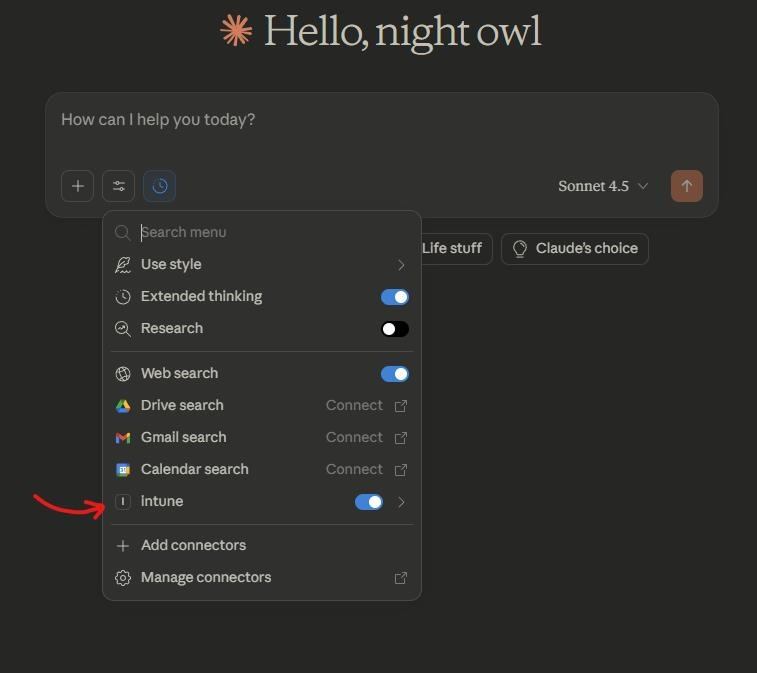The height and width of the screenshot is (673, 757).
Task: Click the lightbulb icon in Claude's choice
Action: [519, 249]
